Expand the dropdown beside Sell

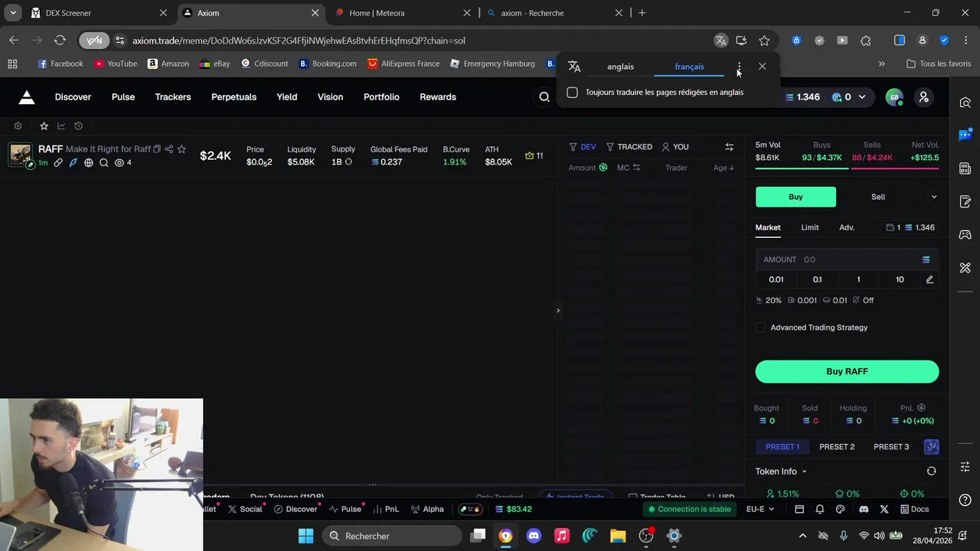tap(933, 197)
